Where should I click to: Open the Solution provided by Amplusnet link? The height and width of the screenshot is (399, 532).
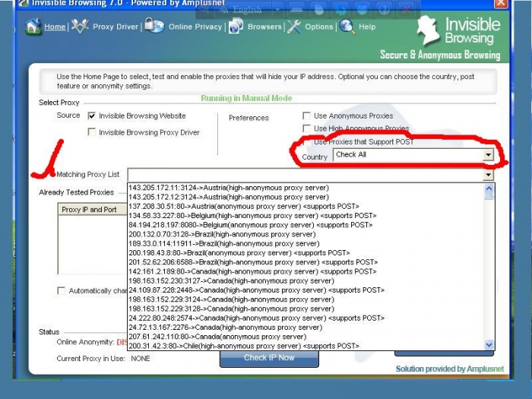[450, 369]
